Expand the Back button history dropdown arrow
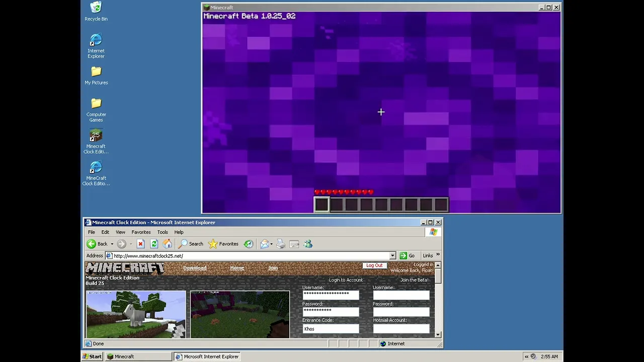This screenshot has width=644, height=362. coord(112,244)
